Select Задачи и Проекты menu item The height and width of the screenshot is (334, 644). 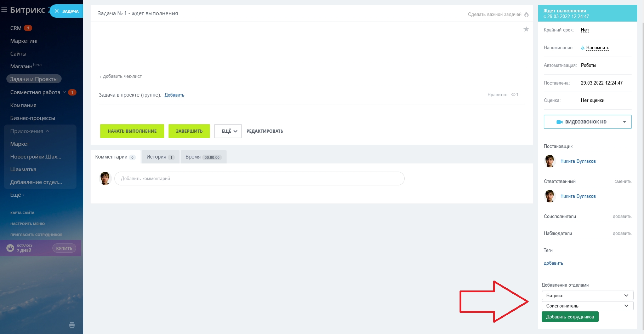point(34,79)
